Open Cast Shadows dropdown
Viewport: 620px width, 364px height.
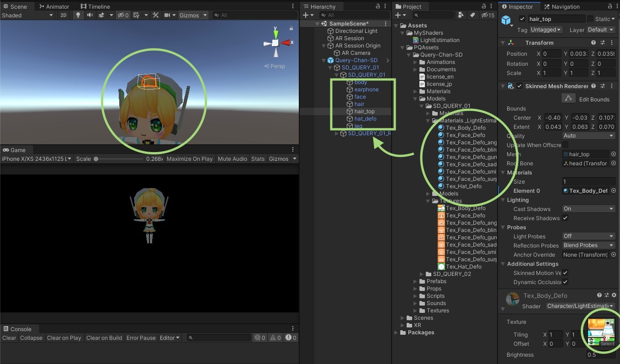point(589,209)
